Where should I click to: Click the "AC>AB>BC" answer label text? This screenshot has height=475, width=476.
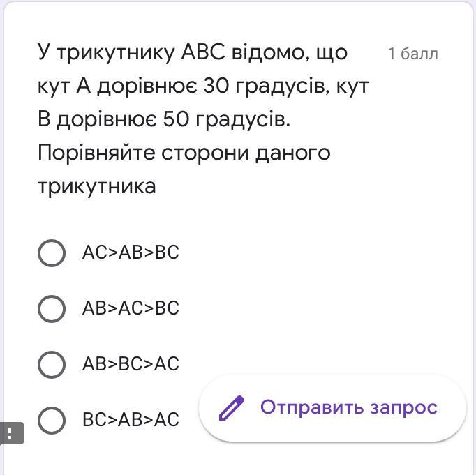tap(131, 252)
